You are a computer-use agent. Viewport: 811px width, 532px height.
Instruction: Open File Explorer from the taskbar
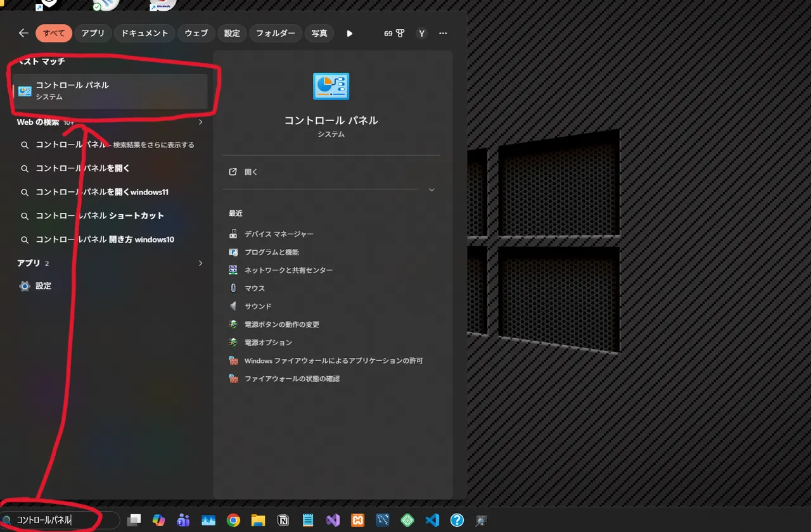pos(258,520)
